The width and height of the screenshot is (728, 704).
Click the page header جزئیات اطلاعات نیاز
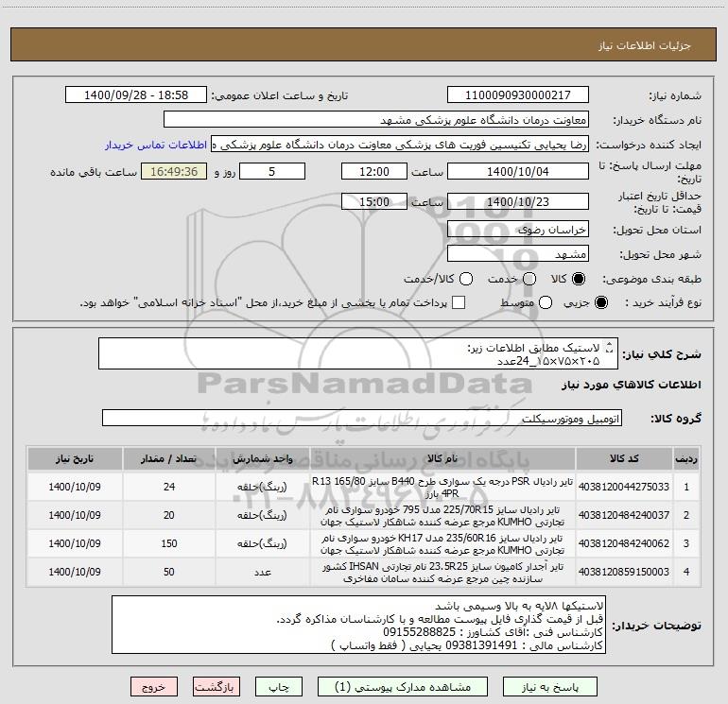[x=645, y=45]
